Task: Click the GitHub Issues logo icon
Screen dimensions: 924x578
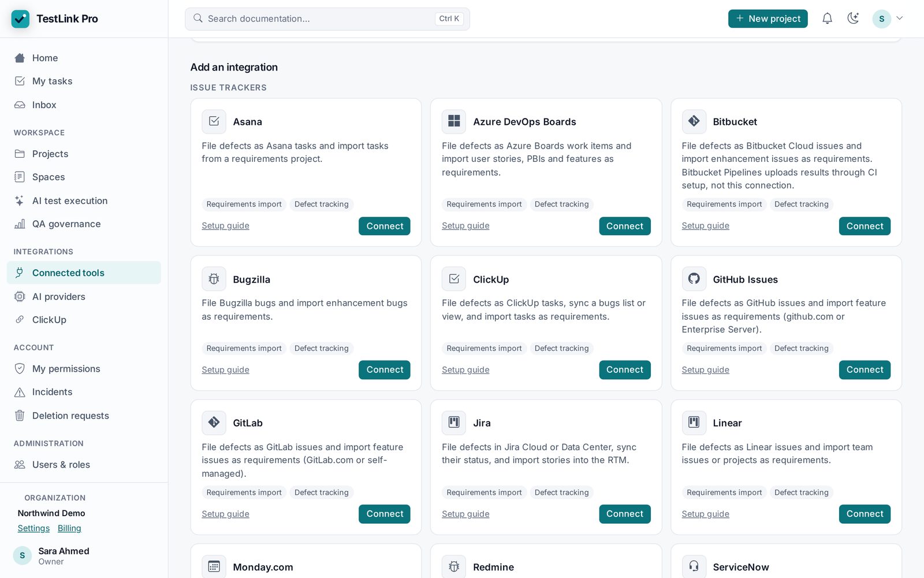Action: 694,279
